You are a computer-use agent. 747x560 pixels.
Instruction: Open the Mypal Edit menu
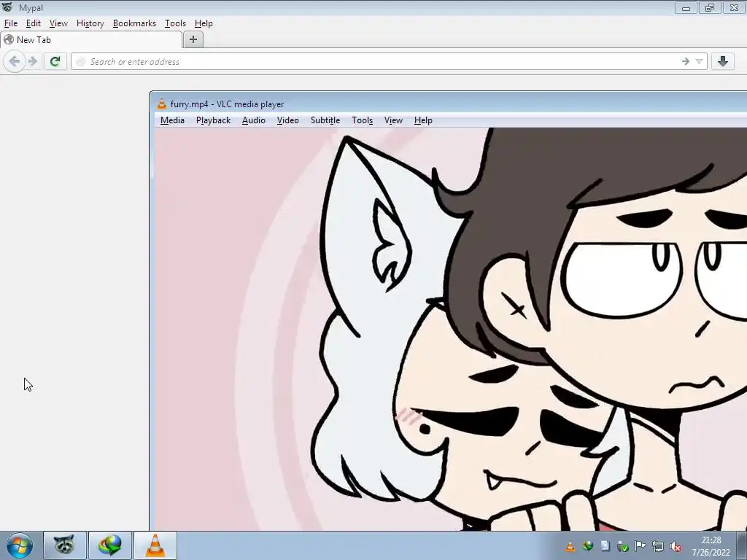coord(34,23)
